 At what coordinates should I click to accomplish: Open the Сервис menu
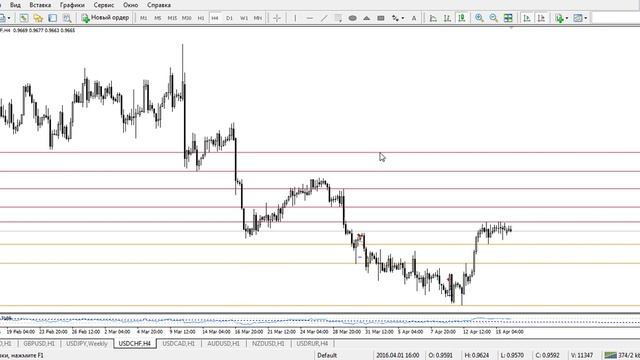[x=104, y=5]
